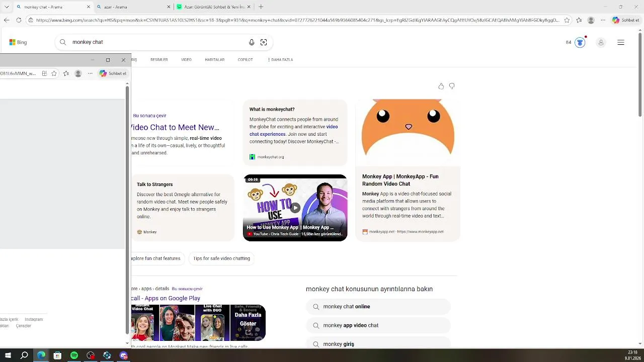Image resolution: width=644 pixels, height=362 pixels.
Task: Open Video Chat to Meet New result title
Action: pos(175,128)
